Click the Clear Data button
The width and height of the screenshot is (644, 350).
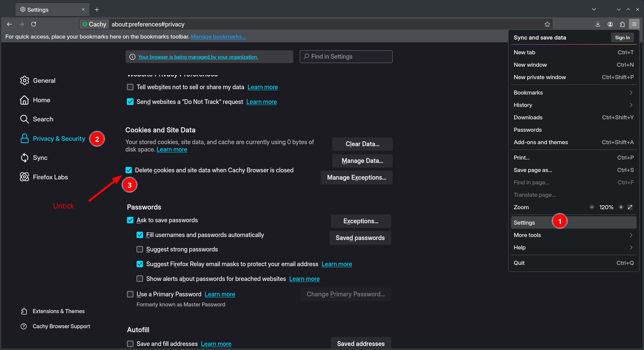(362, 144)
